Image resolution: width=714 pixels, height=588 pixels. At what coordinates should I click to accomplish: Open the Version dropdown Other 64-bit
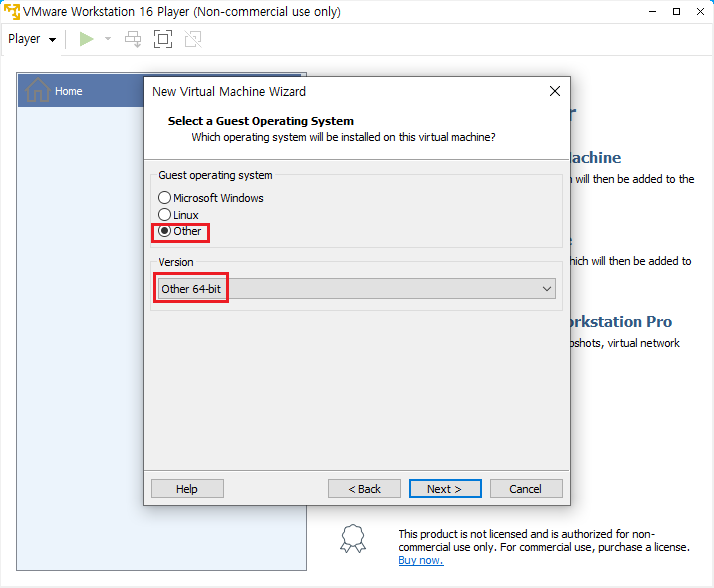pyautogui.click(x=356, y=289)
